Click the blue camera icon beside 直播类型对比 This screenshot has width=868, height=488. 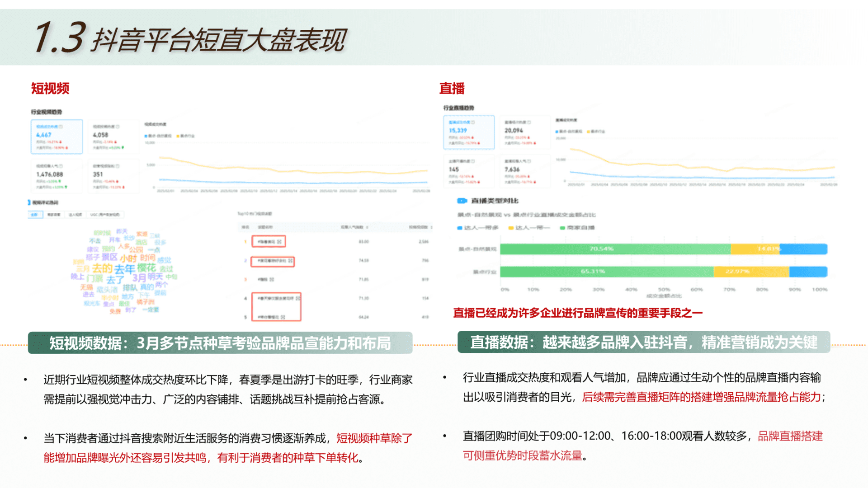point(462,201)
